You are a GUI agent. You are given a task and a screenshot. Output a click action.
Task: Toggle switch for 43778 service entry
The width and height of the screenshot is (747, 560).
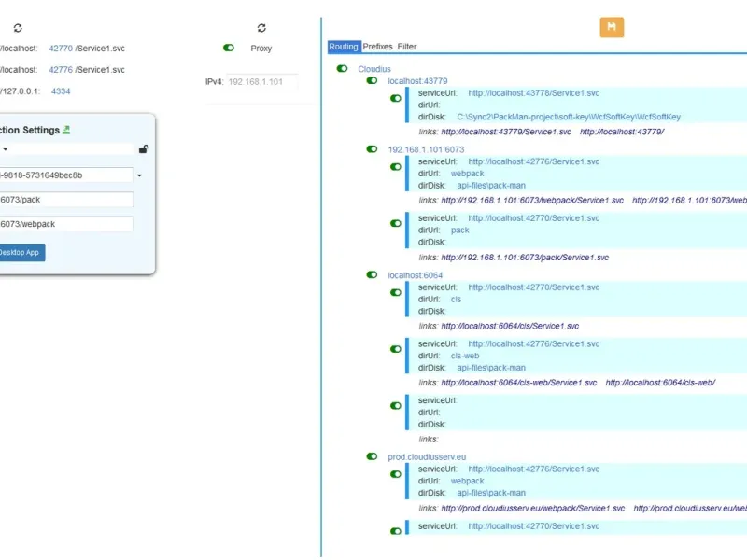pos(396,98)
